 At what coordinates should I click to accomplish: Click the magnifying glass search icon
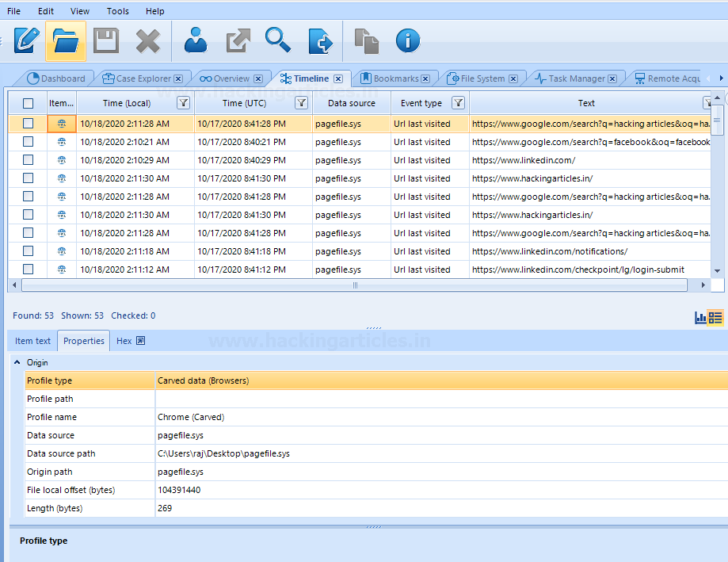(277, 40)
